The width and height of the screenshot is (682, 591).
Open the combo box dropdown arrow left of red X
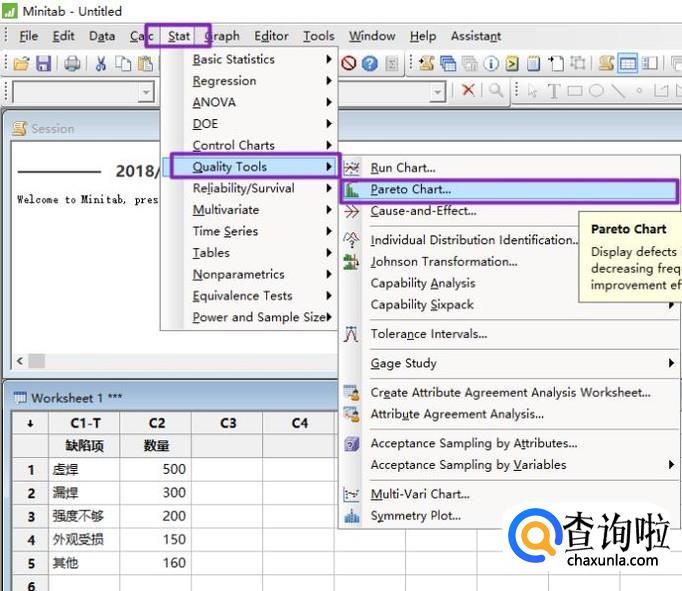[438, 92]
